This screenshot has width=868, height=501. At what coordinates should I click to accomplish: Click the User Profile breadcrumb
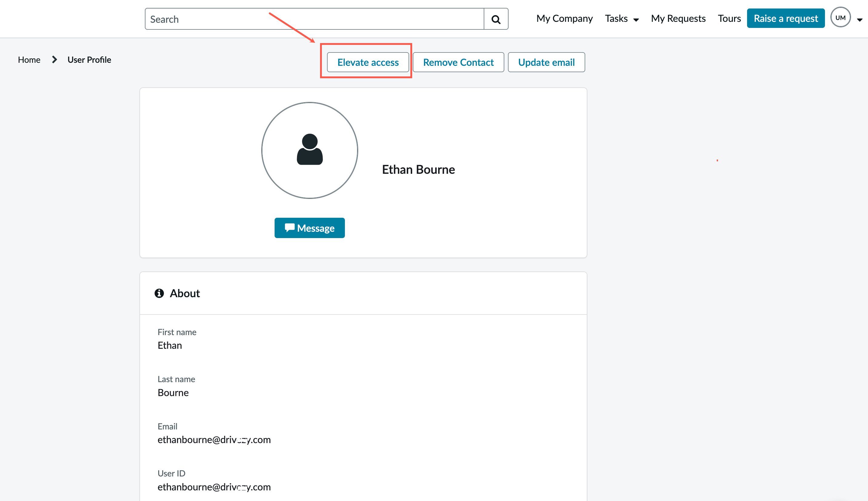point(89,59)
